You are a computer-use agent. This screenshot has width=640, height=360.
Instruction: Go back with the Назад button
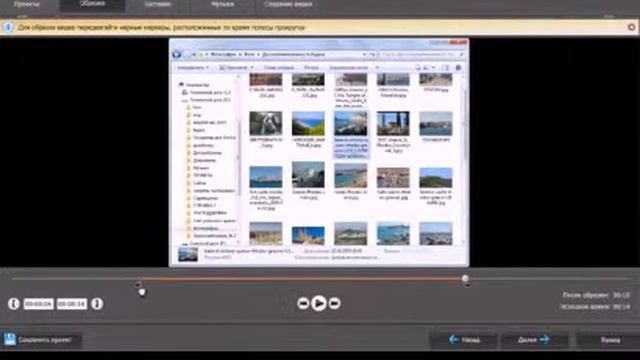(464, 340)
